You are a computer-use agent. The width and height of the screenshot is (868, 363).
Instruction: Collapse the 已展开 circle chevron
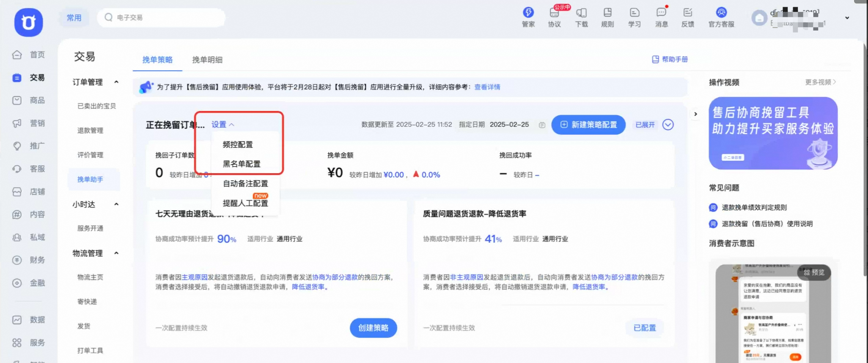(x=668, y=125)
